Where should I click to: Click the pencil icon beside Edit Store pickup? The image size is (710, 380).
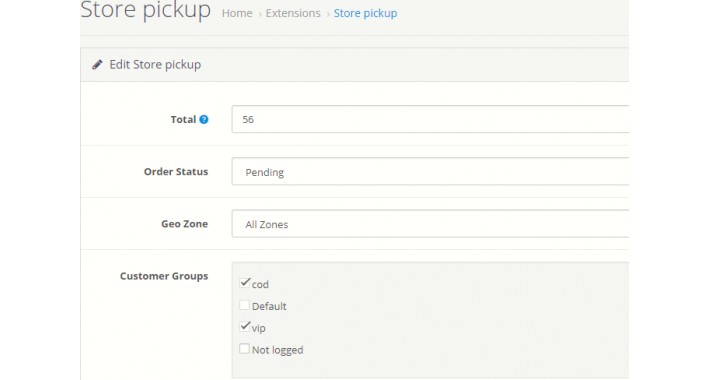coord(97,65)
